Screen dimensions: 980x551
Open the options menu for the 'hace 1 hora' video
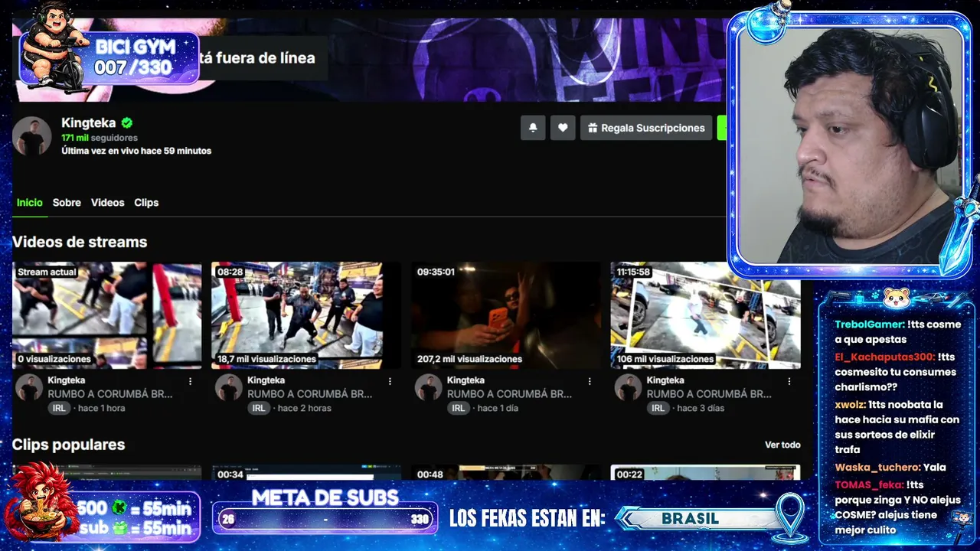[191, 381]
